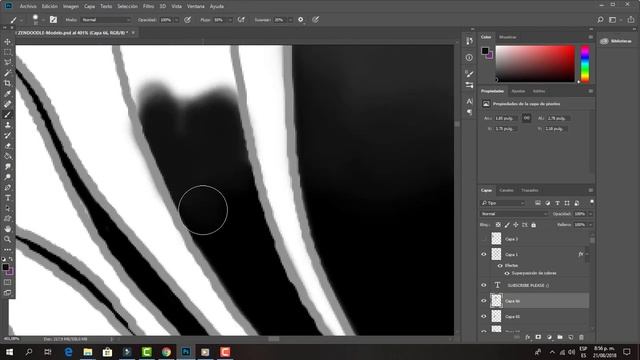The image size is (640, 360).
Task: Open the Info panel icon
Action: click(x=469, y=58)
